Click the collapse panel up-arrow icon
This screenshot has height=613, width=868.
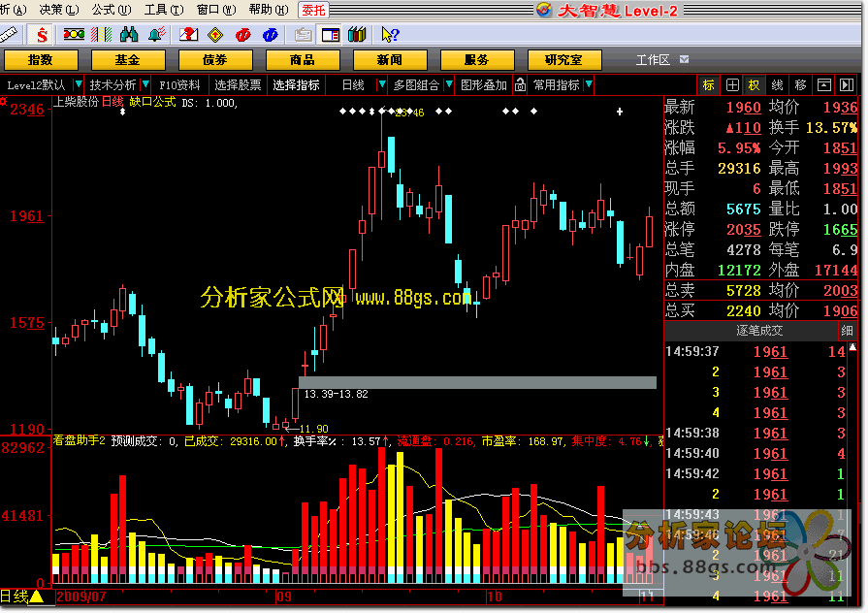824,84
